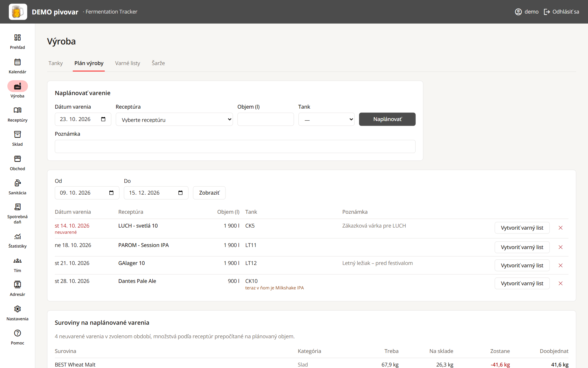Switch to the Šarže tab

158,63
